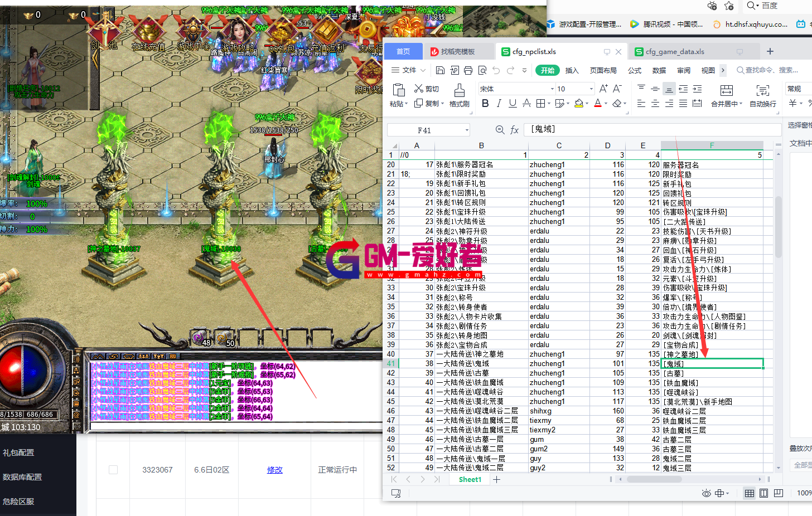
Task: Center text horizontally in the cell
Action: click(x=655, y=104)
